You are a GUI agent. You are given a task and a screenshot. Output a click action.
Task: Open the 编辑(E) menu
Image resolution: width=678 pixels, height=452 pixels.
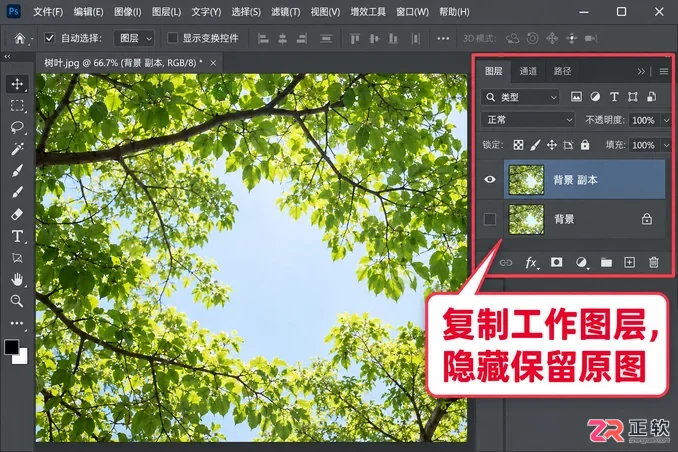pos(88,12)
